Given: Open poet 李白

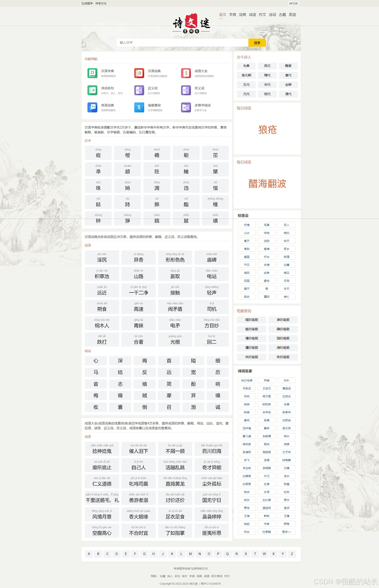Looking at the screenshot, I should [x=286, y=476].
